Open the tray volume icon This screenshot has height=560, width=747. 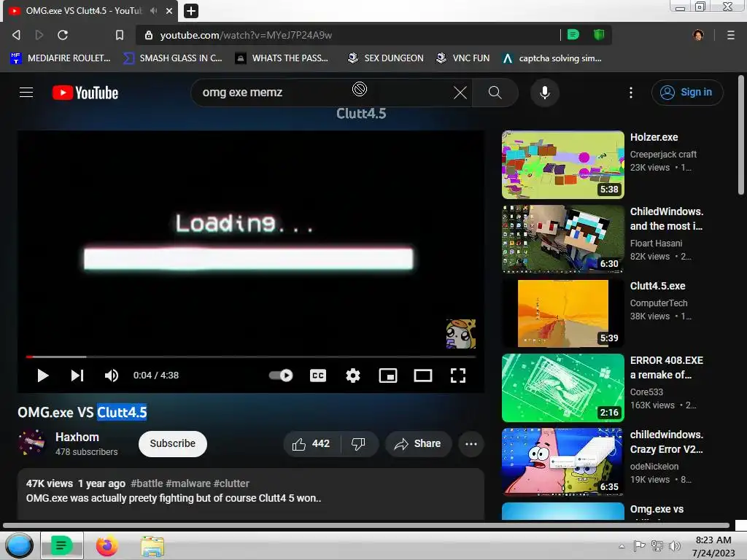(675, 546)
